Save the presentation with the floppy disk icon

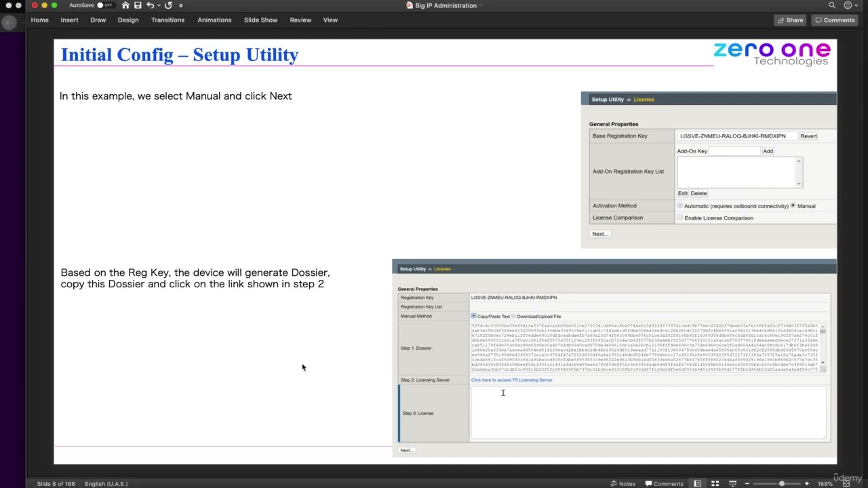click(138, 5)
